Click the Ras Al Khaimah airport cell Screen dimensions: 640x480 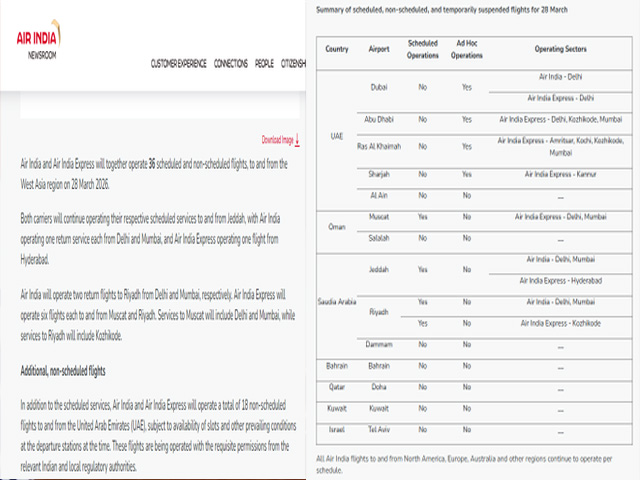point(379,146)
